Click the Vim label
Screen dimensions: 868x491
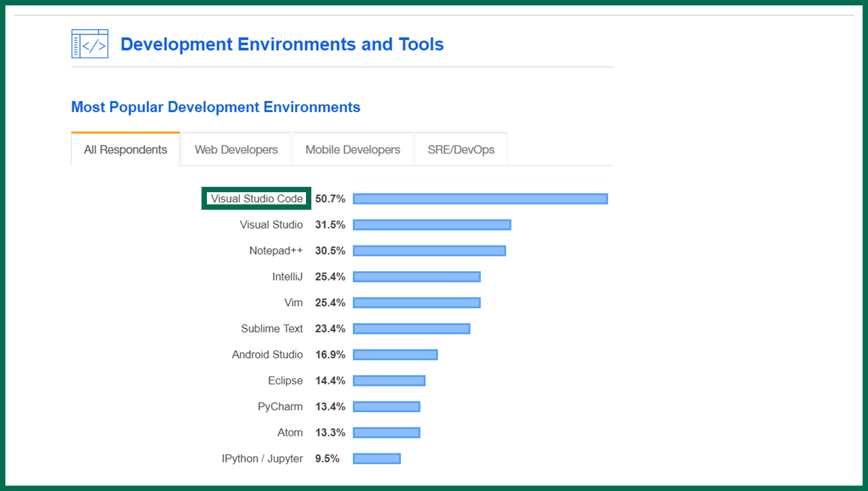click(x=294, y=303)
